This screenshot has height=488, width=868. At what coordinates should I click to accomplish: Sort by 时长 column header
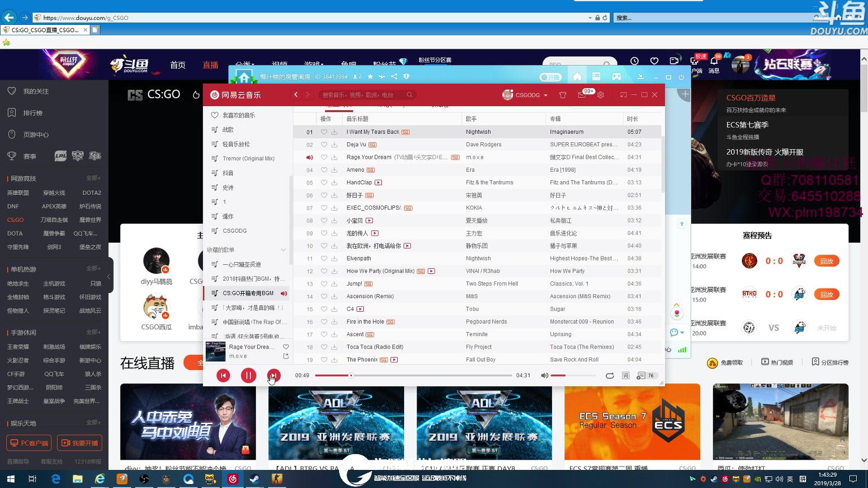coord(632,119)
